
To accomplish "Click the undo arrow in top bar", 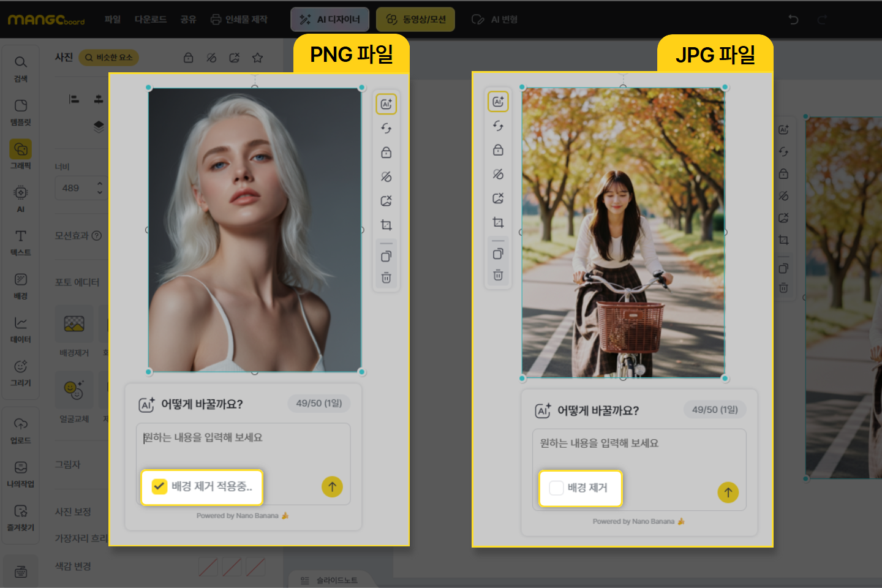I will click(x=793, y=20).
